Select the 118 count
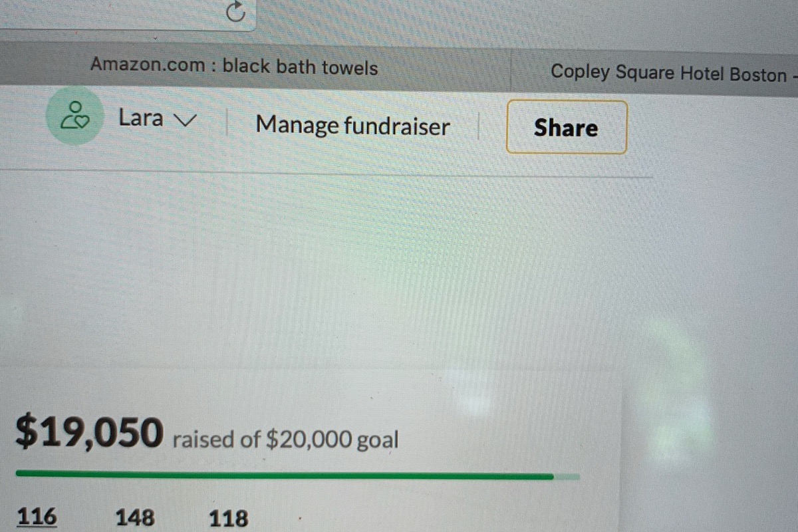This screenshot has height=532, width=798. [x=229, y=518]
